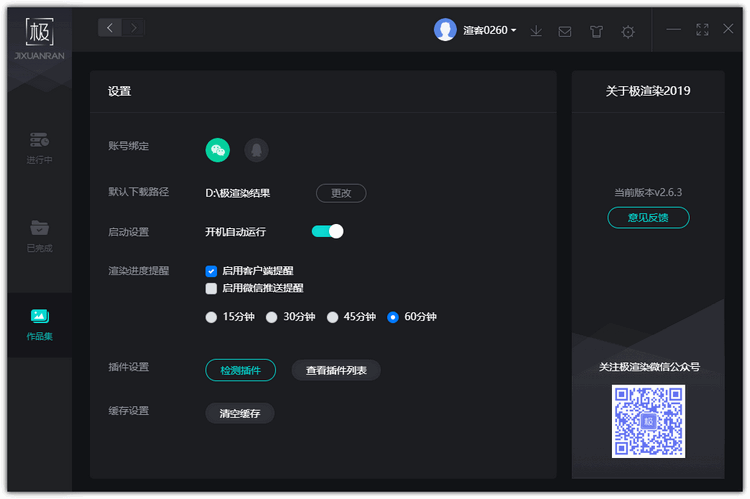Minimize the window

[x=673, y=30]
